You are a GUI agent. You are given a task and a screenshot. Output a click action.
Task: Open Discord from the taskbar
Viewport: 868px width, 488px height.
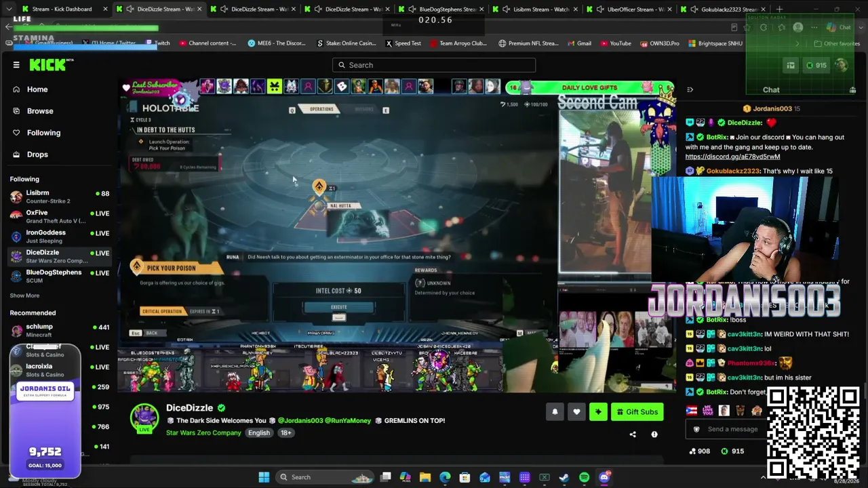point(604,477)
